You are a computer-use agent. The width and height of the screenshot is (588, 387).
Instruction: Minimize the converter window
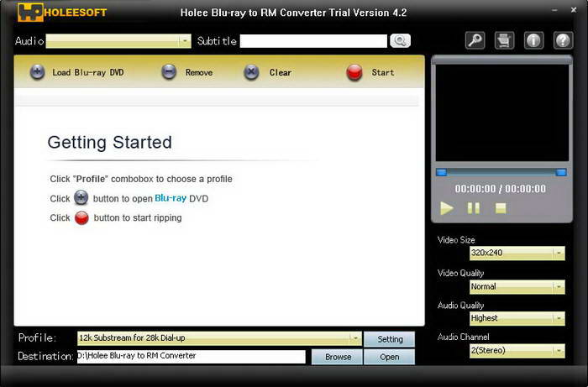(555, 10)
